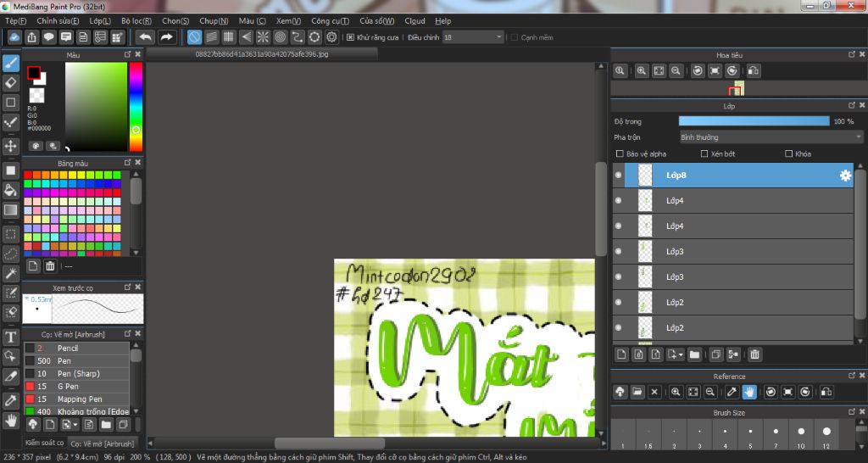Hide the Lớp8 layer
Viewport: 868px width, 463px height.
[618, 175]
